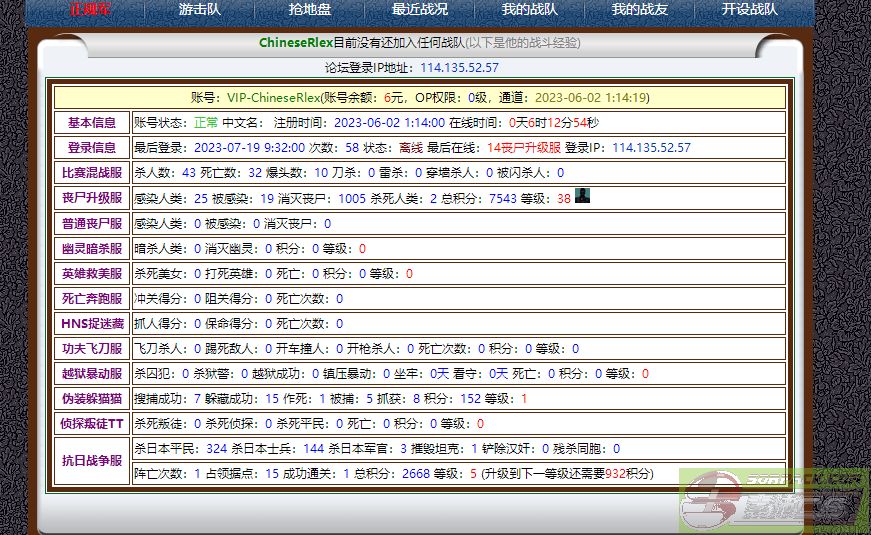Click the 伪装躲猫猫 category label
The width and height of the screenshot is (871, 535).
click(92, 398)
